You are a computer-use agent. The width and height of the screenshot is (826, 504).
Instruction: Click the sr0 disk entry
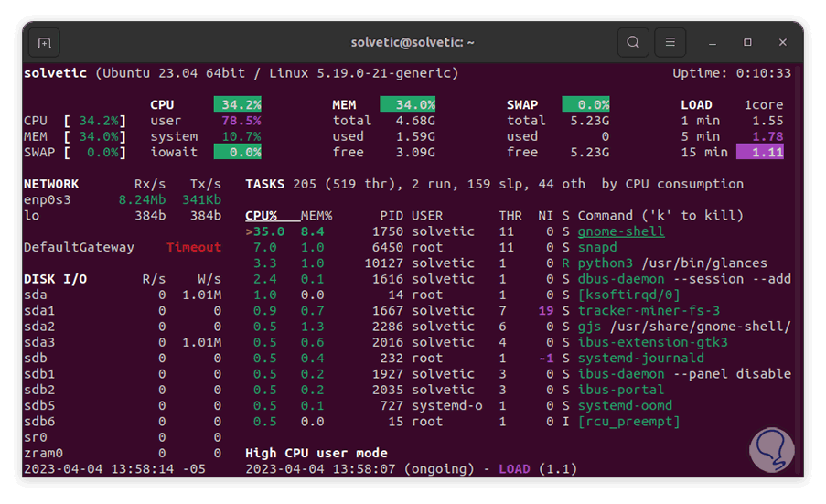(x=36, y=437)
